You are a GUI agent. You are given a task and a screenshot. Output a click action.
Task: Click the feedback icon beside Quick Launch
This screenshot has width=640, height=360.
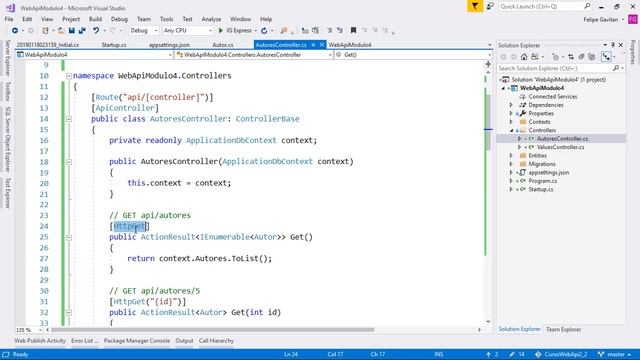pyautogui.click(x=490, y=6)
